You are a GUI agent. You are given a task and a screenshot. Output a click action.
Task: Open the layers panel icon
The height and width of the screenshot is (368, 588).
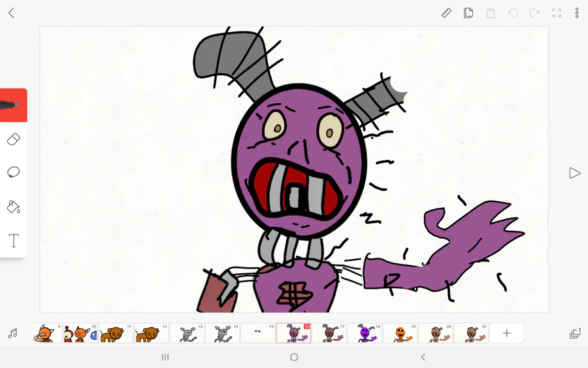(575, 333)
